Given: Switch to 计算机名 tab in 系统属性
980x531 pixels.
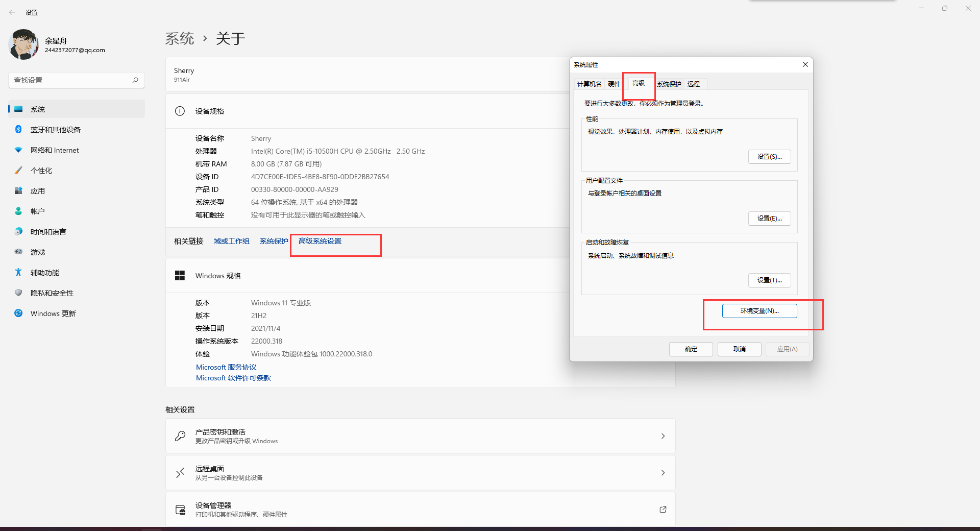Looking at the screenshot, I should [589, 84].
